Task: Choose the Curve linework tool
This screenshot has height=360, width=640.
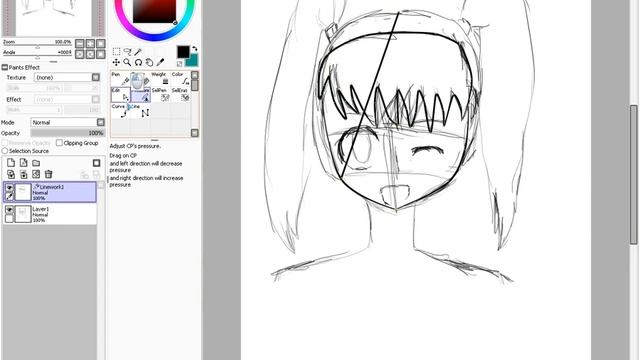Action: 120,111
